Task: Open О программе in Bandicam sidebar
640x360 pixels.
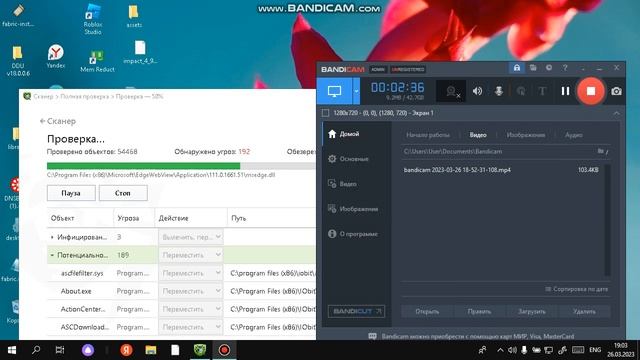Action: click(353, 234)
